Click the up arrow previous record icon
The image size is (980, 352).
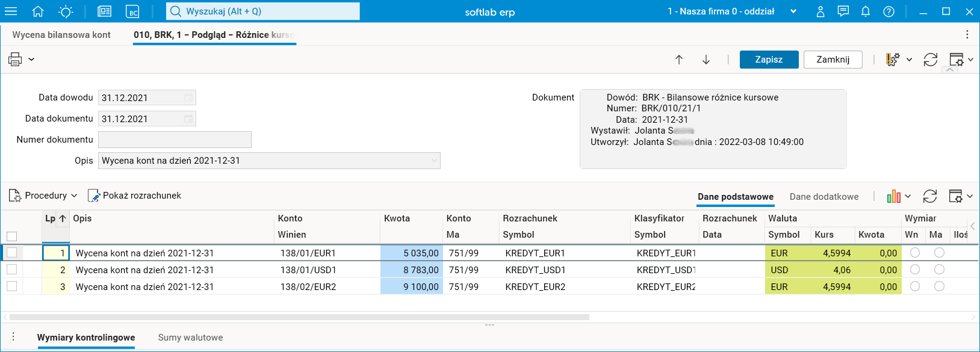pos(679,60)
